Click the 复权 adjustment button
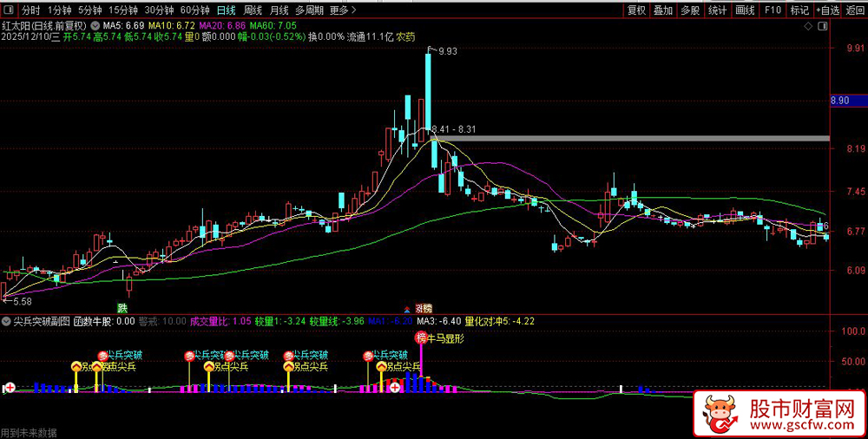Viewport: 868px width, 439px height. coord(636,10)
